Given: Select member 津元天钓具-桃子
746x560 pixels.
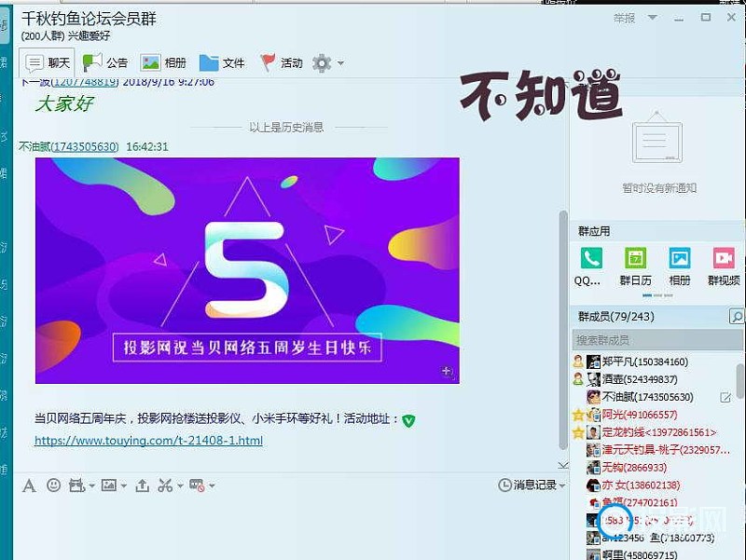Looking at the screenshot, I should pyautogui.click(x=658, y=450).
